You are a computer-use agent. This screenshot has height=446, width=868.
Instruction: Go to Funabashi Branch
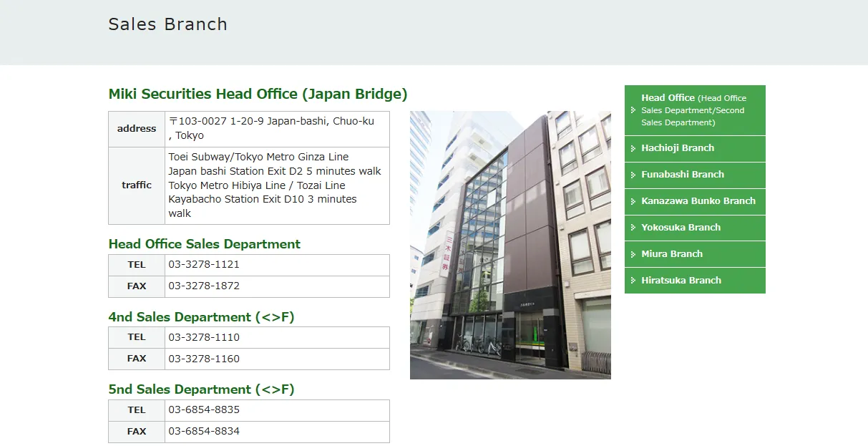click(695, 175)
